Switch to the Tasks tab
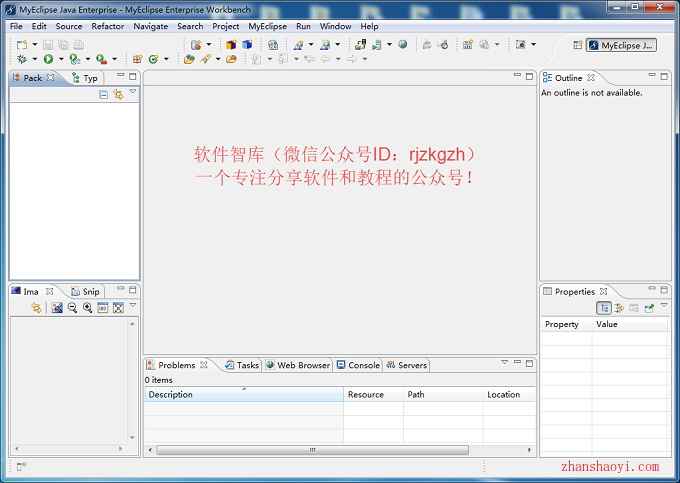680x483 pixels. [x=242, y=365]
